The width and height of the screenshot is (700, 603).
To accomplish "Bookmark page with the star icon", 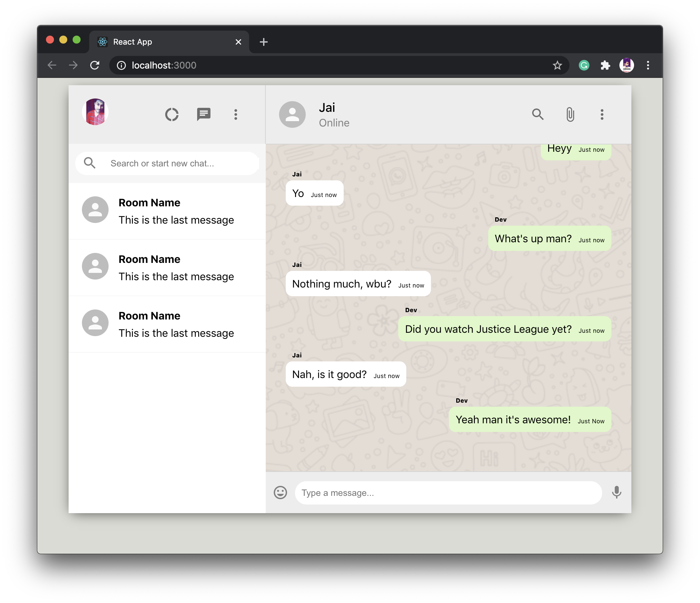I will pyautogui.click(x=557, y=65).
